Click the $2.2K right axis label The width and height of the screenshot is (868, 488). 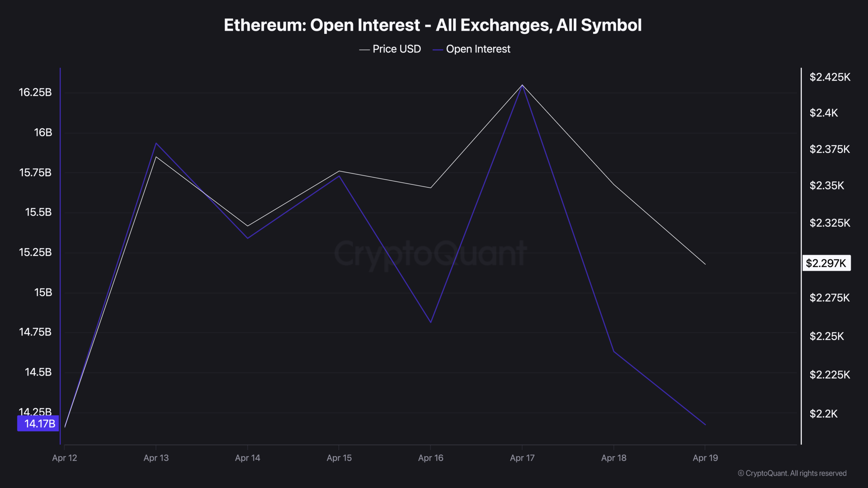point(823,413)
